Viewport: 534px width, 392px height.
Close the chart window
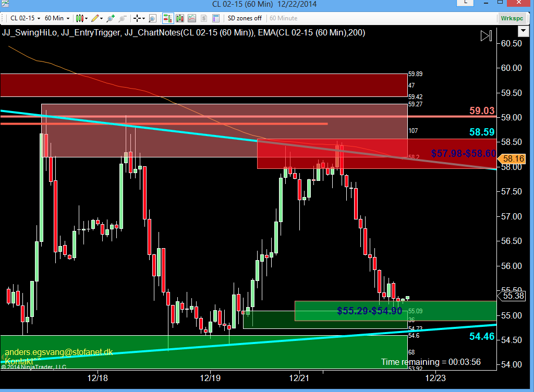click(x=519, y=3)
